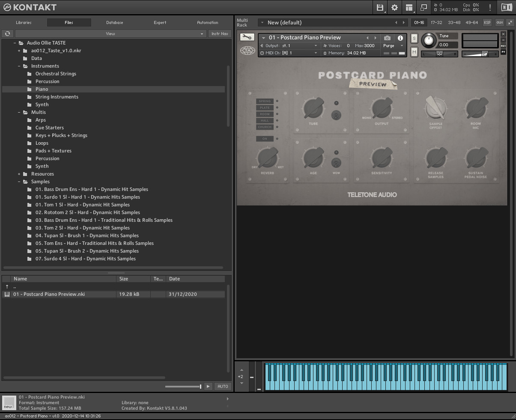Open the workspace layout menu
Image resolution: width=516 pixels, height=420 pixels.
[409, 7]
